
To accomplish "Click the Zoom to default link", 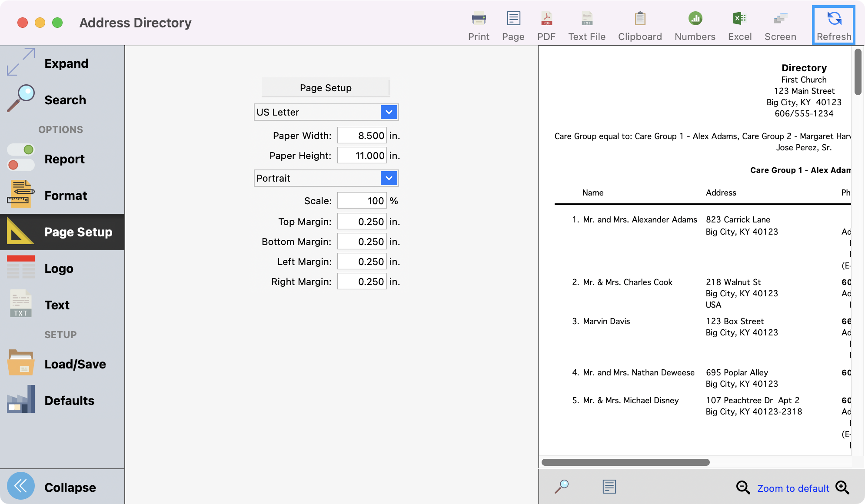I will (793, 488).
